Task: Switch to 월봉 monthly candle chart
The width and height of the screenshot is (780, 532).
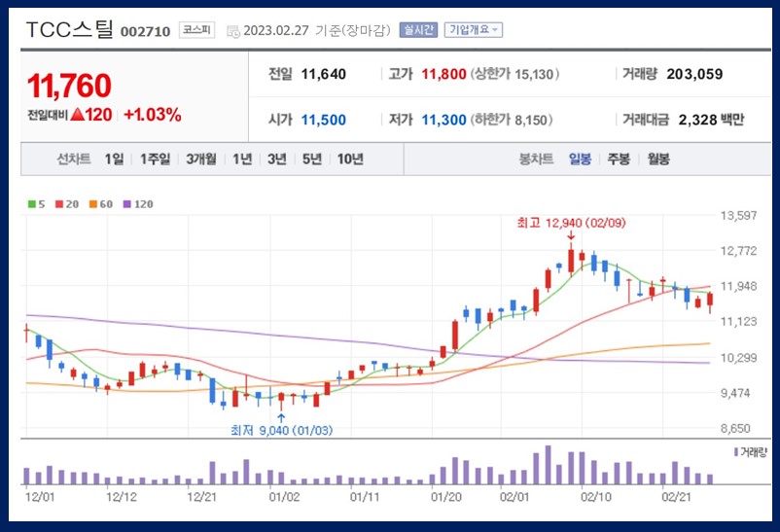Action: [x=657, y=159]
